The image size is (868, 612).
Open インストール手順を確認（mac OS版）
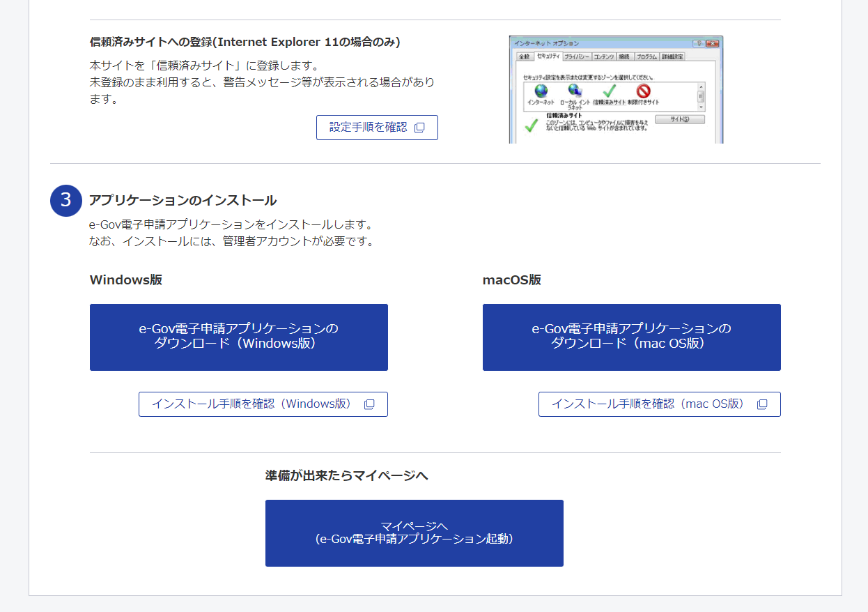[x=659, y=404]
